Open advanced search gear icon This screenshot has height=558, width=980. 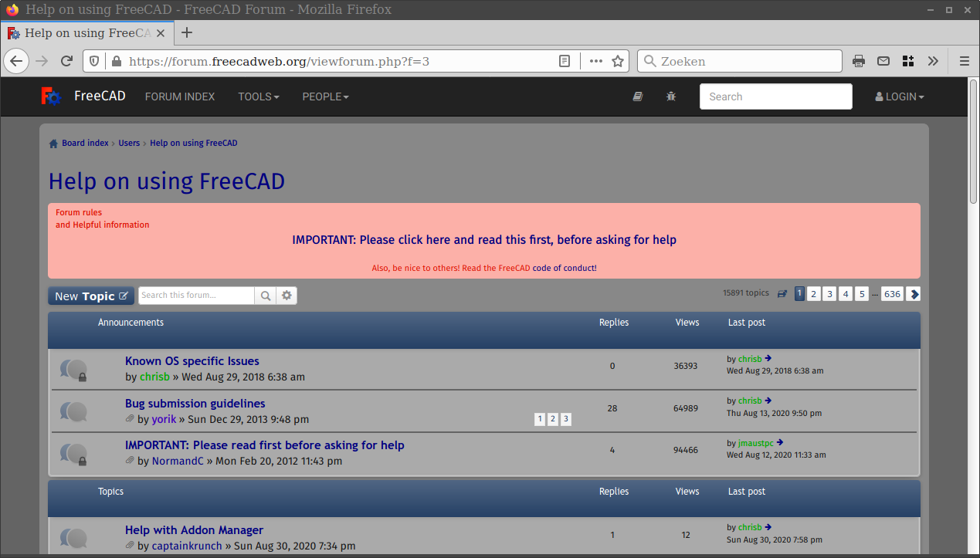pos(287,296)
